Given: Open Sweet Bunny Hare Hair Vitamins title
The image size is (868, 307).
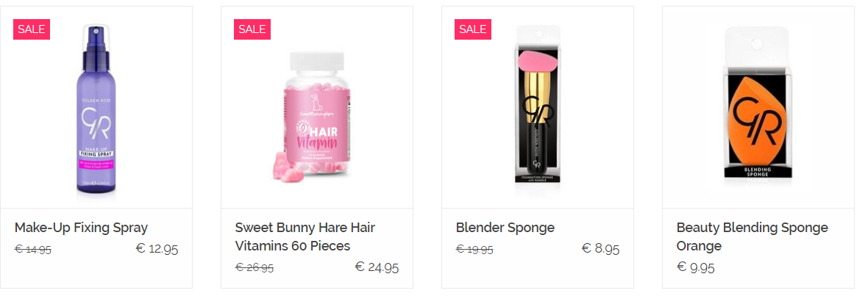Looking at the screenshot, I should [x=305, y=236].
